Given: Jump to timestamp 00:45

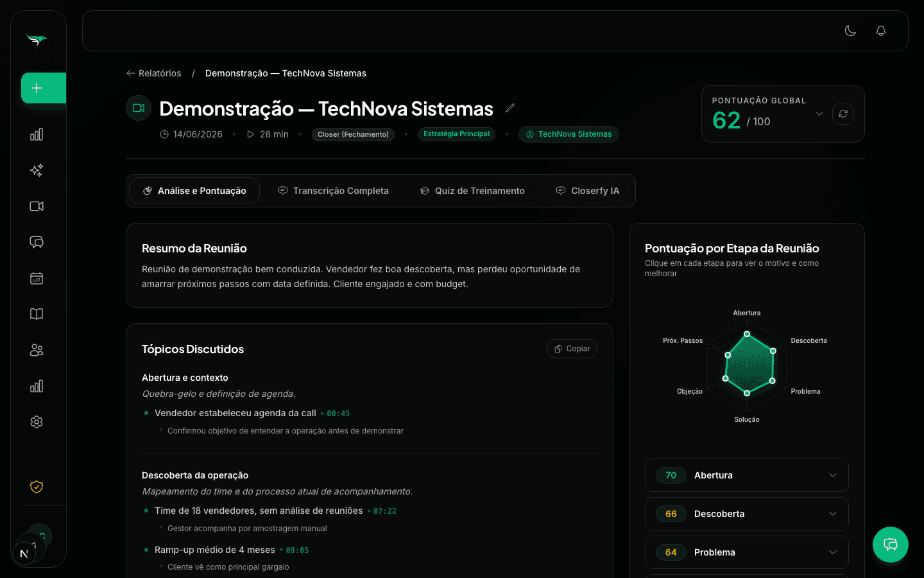Looking at the screenshot, I should (336, 414).
